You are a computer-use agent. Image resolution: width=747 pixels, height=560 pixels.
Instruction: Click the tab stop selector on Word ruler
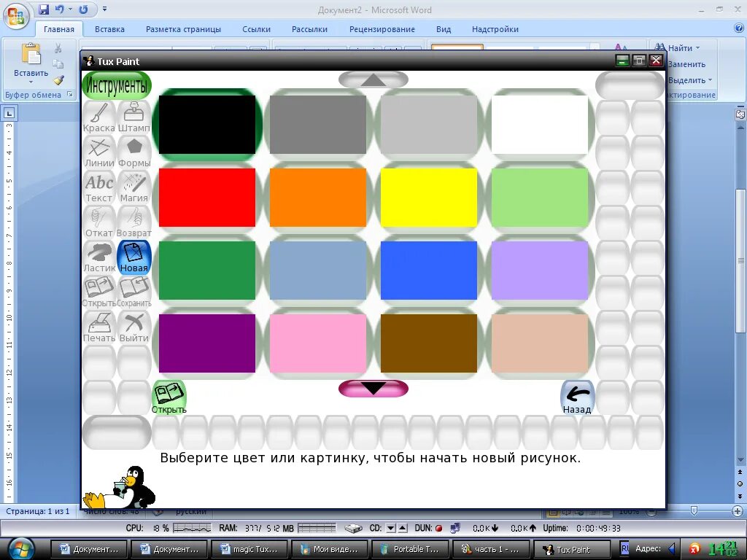(9, 113)
